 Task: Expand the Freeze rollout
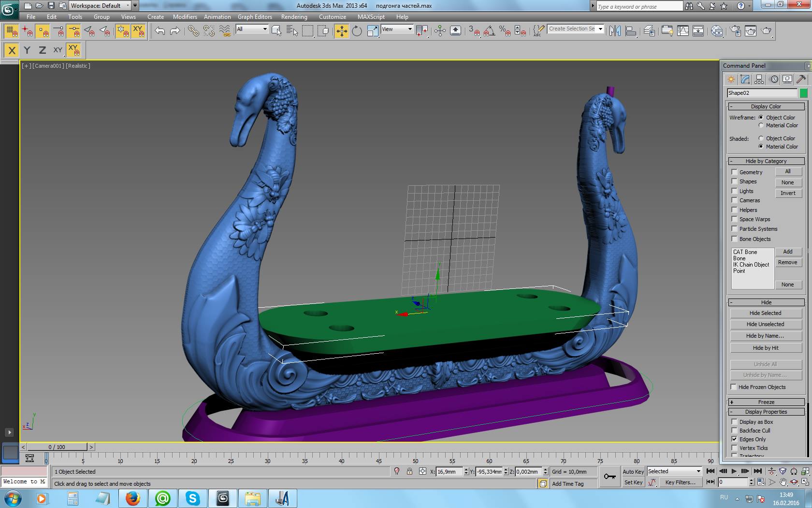tap(766, 402)
